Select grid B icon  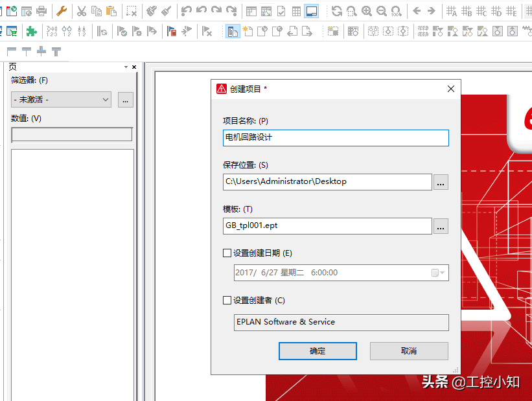(x=467, y=11)
